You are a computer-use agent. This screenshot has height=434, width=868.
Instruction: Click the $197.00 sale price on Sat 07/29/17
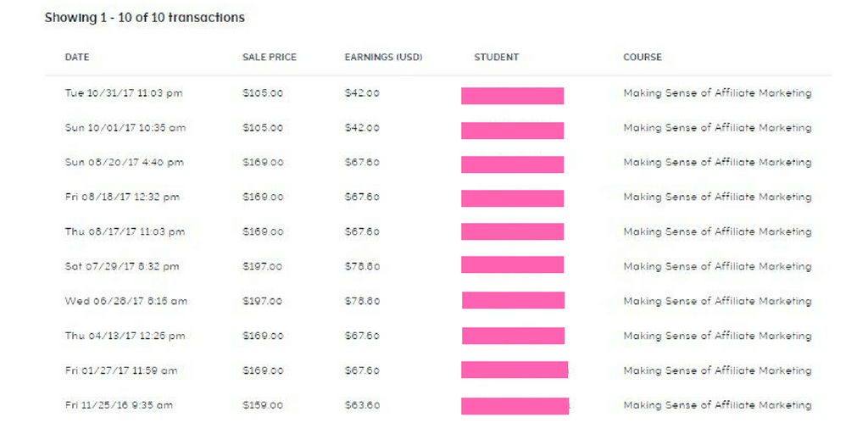tap(263, 266)
